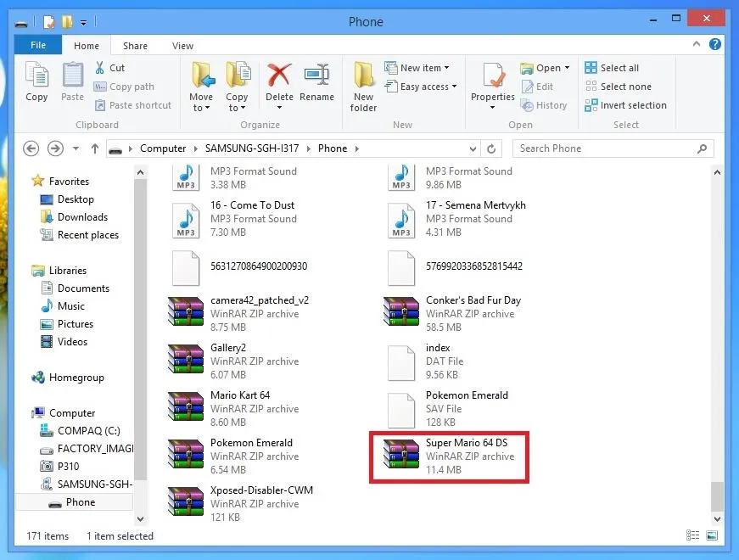Expand the address bar history dropdown
Image resolution: width=739 pixels, height=560 pixels.
pyautogui.click(x=473, y=149)
